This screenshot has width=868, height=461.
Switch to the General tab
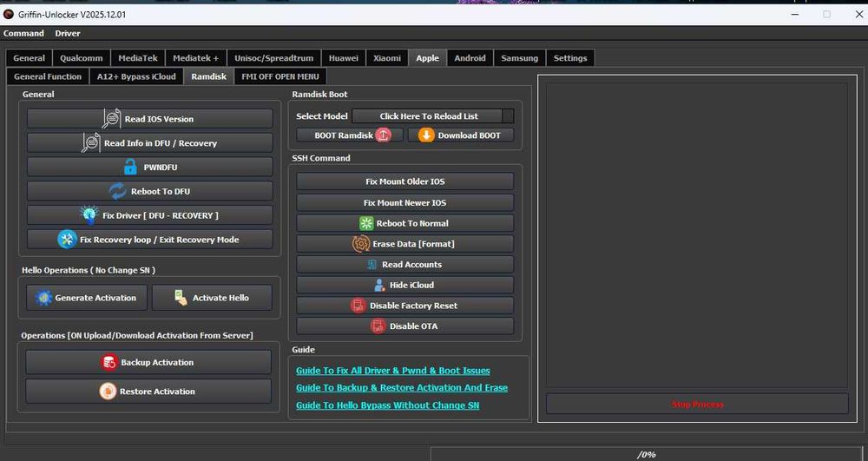(x=30, y=58)
